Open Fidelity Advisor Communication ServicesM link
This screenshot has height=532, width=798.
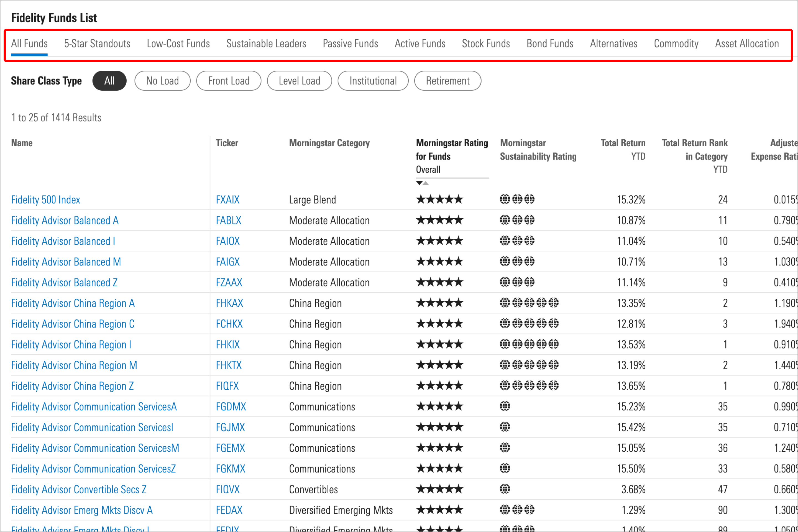pyautogui.click(x=95, y=448)
